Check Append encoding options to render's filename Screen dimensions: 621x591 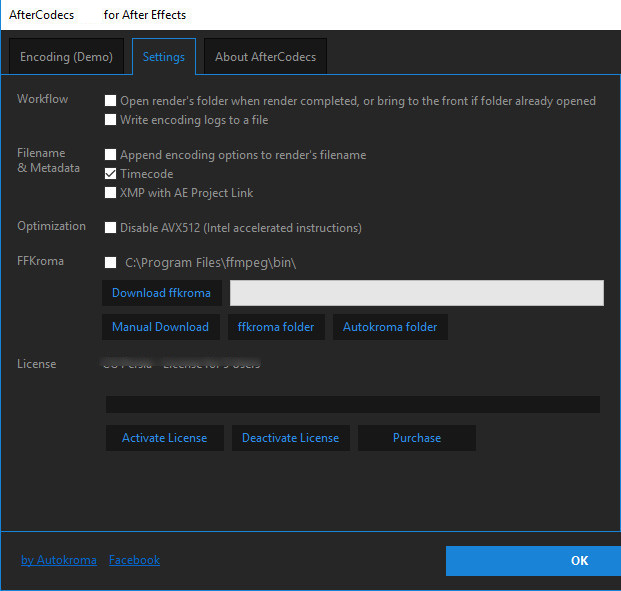[x=110, y=154]
